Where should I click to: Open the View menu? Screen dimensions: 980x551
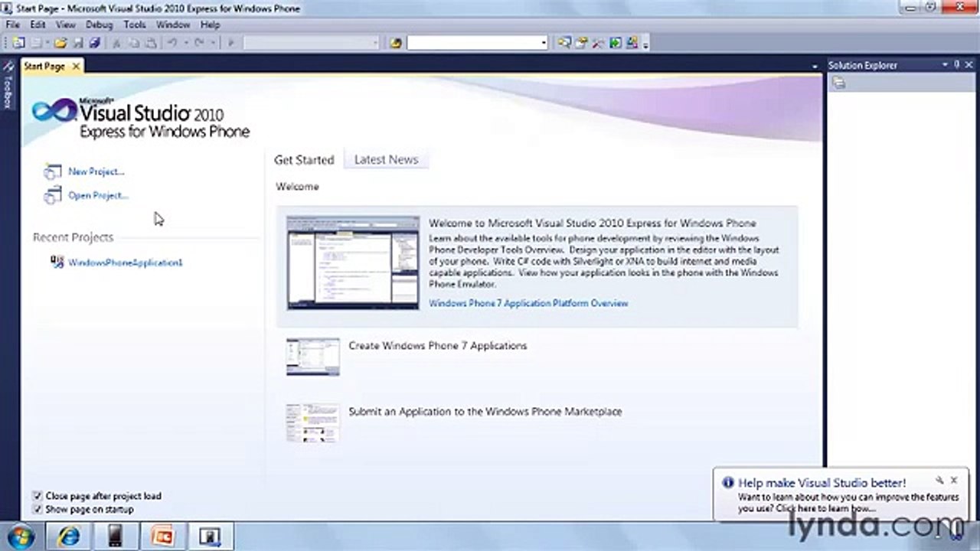point(65,24)
